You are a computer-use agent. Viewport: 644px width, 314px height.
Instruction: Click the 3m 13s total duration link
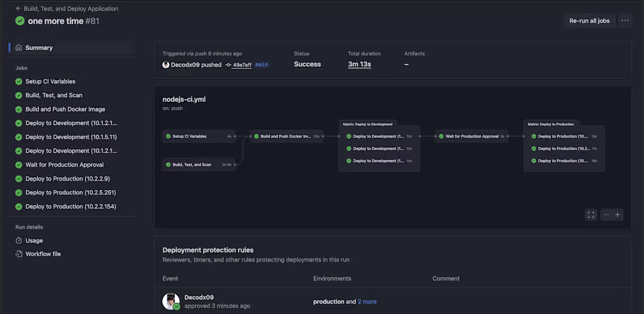[x=359, y=64]
